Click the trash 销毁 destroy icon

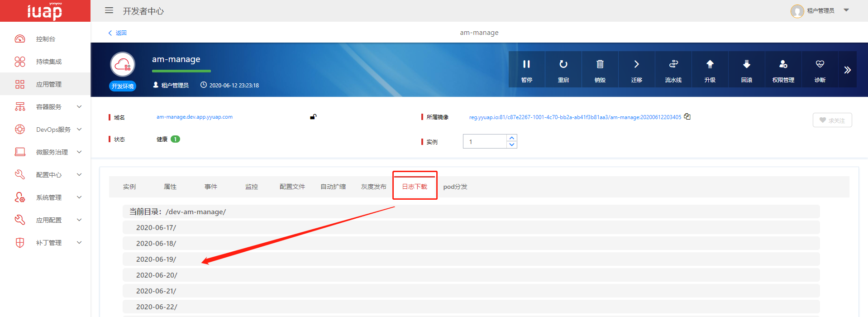(600, 64)
